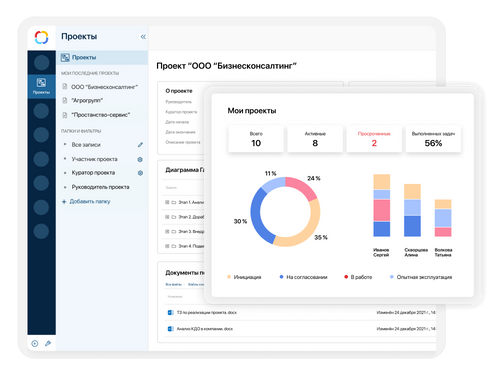Click stacked bar above Волкова Татьяна
The image size is (500, 368).
coord(443,218)
